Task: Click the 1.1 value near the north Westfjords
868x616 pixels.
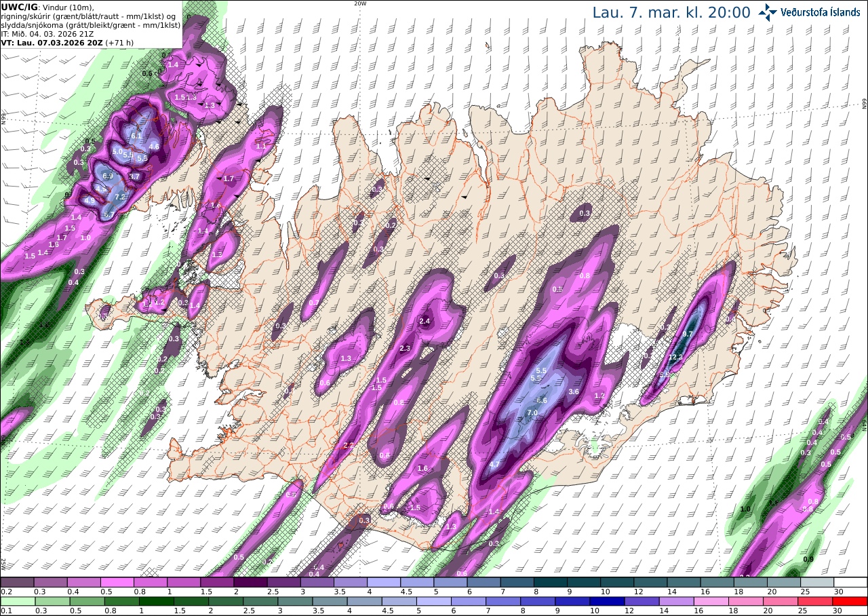Action: tap(260, 146)
